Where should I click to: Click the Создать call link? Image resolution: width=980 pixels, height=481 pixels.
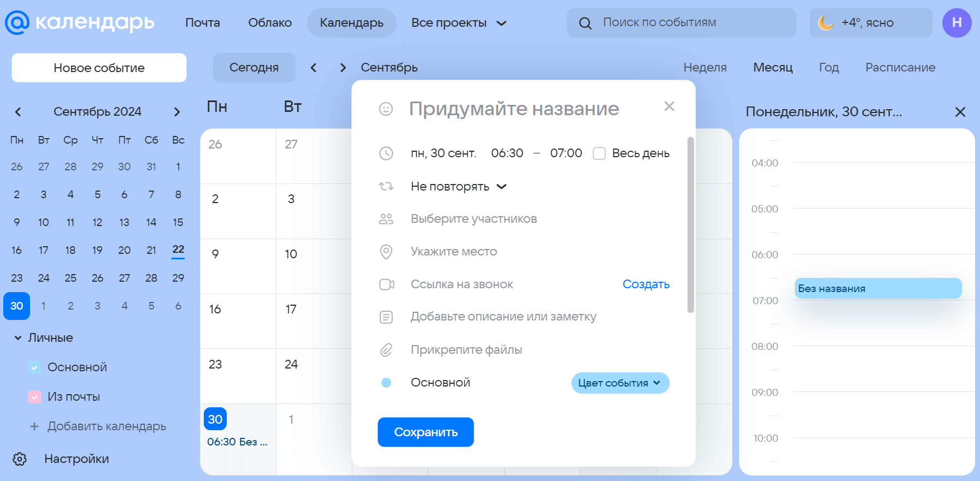coord(646,284)
